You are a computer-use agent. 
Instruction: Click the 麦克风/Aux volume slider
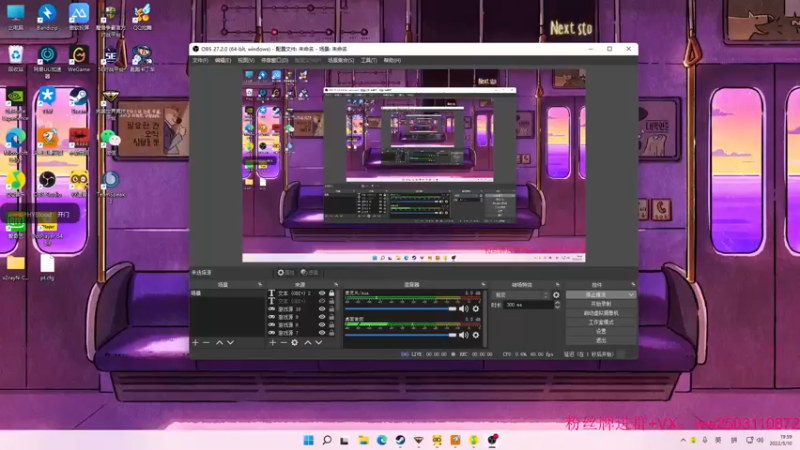pos(401,309)
